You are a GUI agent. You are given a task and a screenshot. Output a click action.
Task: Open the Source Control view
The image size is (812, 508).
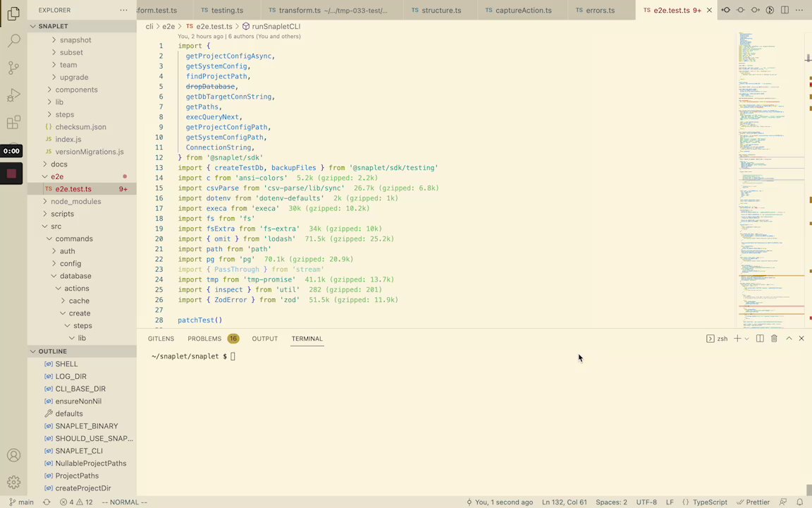click(14, 68)
